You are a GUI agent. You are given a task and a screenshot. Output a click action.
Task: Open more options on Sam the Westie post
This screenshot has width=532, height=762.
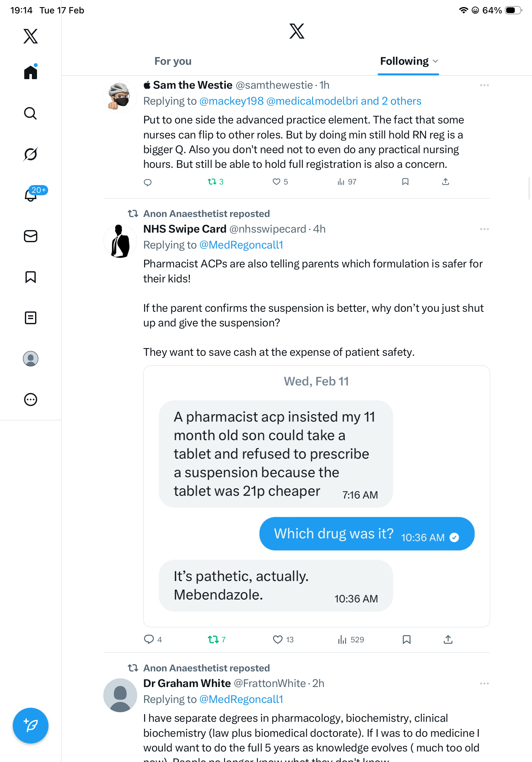coord(484,85)
